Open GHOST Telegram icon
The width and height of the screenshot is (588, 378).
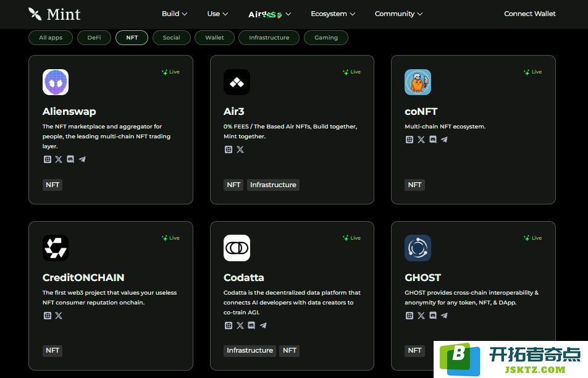444,316
